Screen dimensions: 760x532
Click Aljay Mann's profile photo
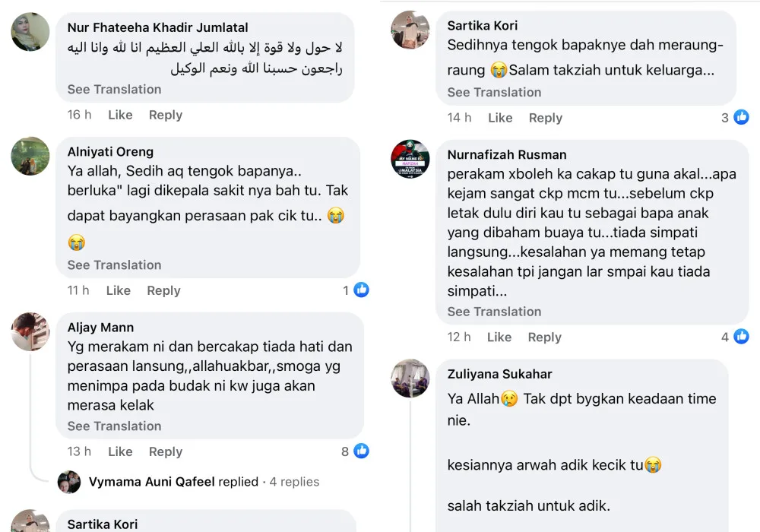click(x=30, y=331)
